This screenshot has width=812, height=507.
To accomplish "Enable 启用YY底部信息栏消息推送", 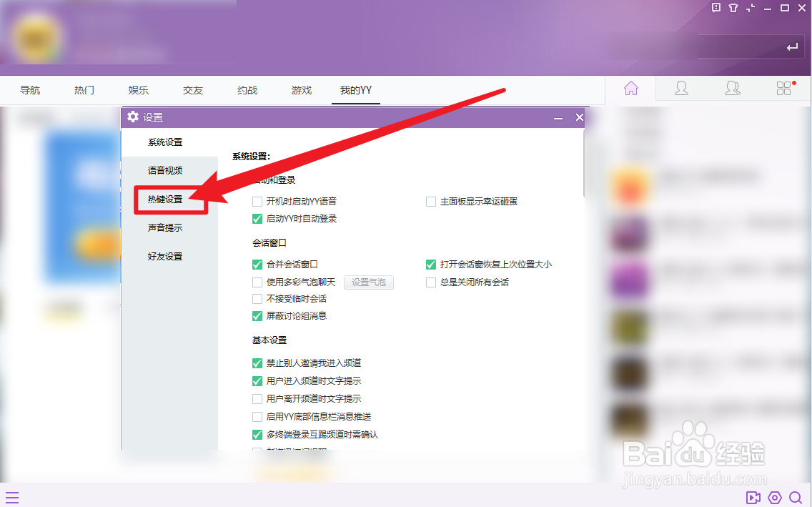I will click(x=257, y=416).
